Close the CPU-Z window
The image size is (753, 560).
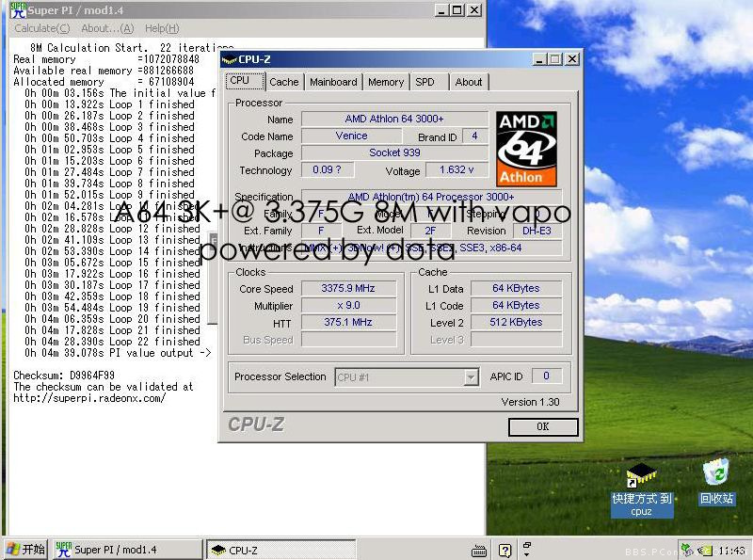click(572, 59)
